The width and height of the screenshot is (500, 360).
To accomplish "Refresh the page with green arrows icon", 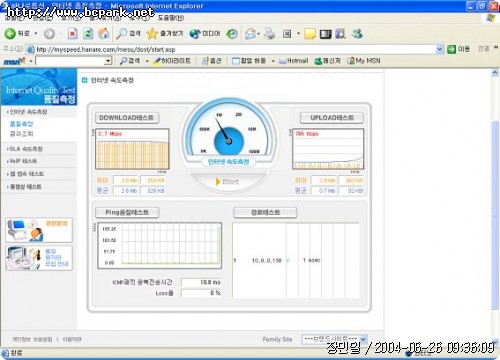I will 88,33.
